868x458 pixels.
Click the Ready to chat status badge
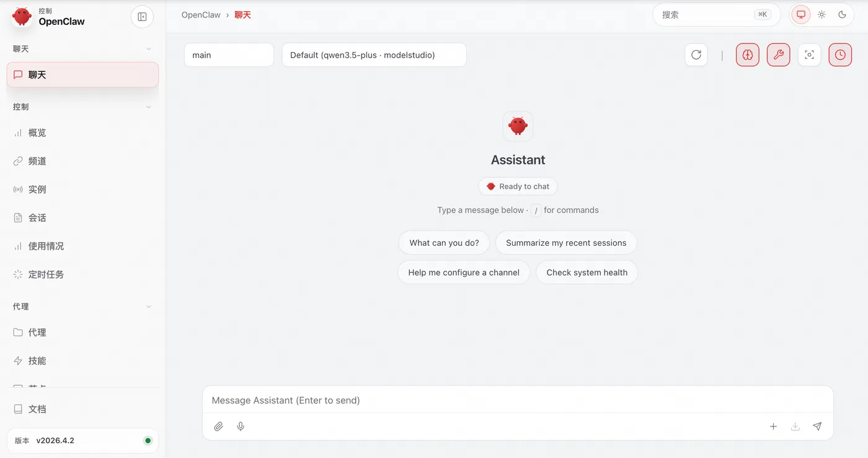click(x=518, y=186)
